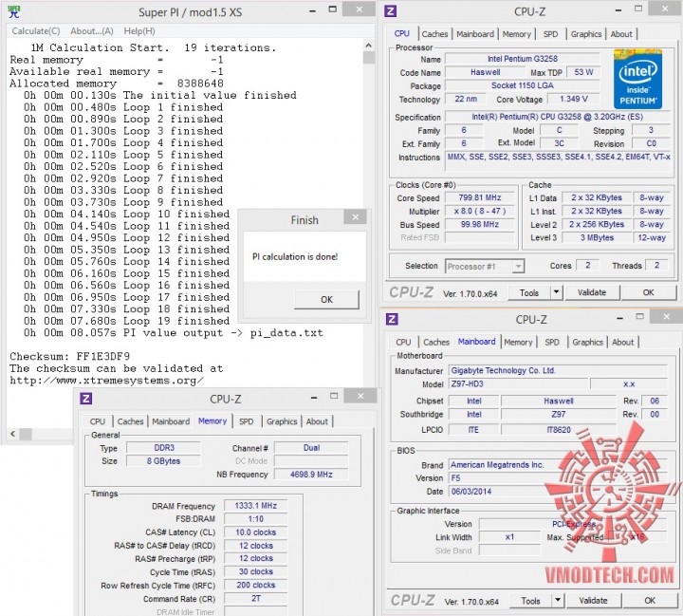The height and width of the screenshot is (616, 683).
Task: Maximize the Super PI window
Action: click(x=333, y=9)
